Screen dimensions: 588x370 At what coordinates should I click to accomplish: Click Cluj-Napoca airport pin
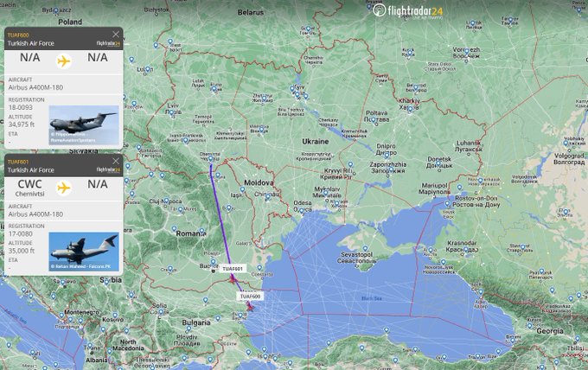[x=166, y=201]
